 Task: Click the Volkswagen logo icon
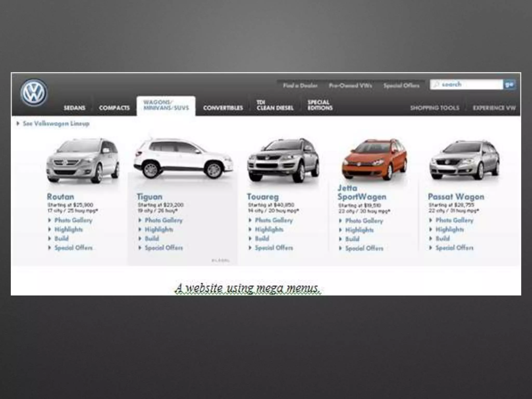(x=34, y=93)
